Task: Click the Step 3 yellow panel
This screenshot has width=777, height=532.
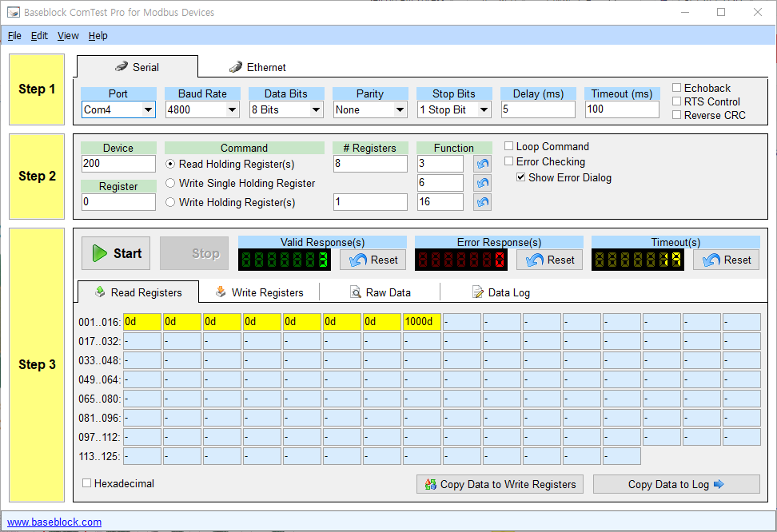Action: [37, 364]
